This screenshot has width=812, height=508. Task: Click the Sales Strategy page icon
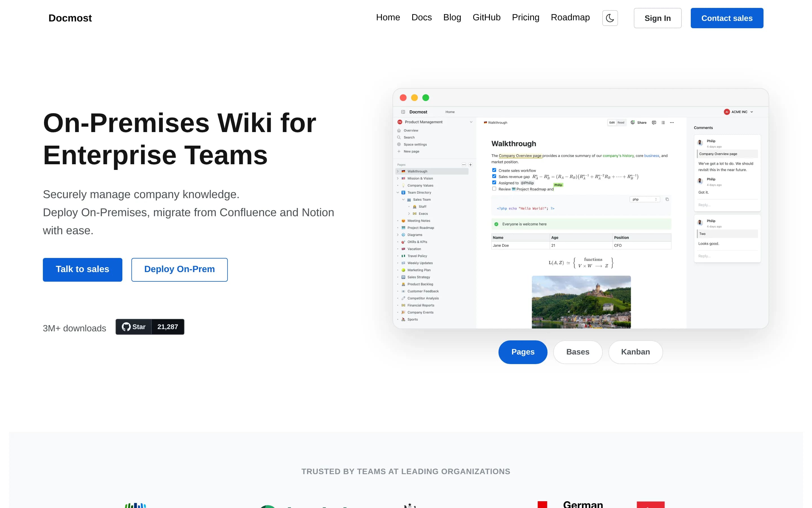tap(403, 277)
